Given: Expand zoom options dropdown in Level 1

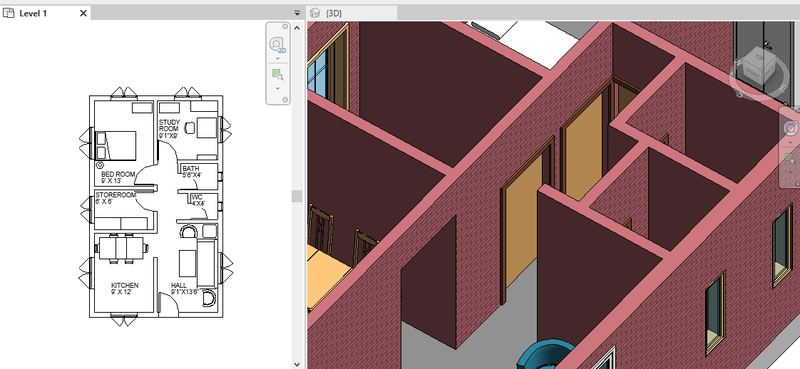Looking at the screenshot, I should (x=278, y=88).
